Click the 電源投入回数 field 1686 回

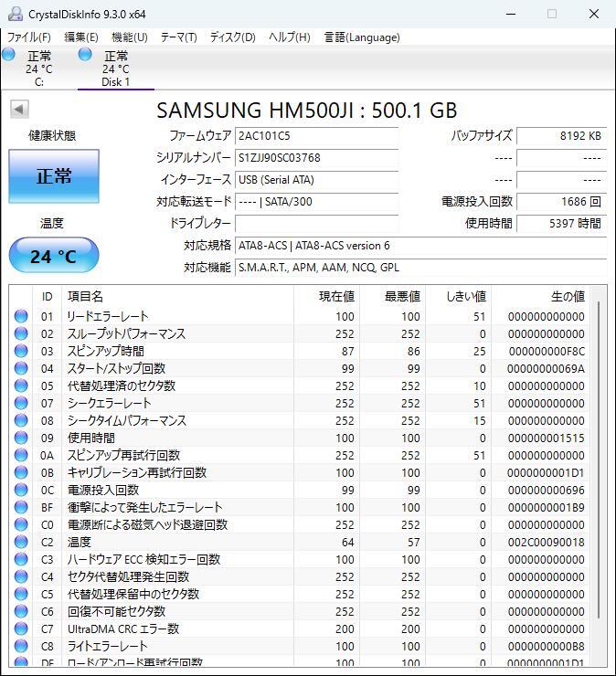[562, 202]
